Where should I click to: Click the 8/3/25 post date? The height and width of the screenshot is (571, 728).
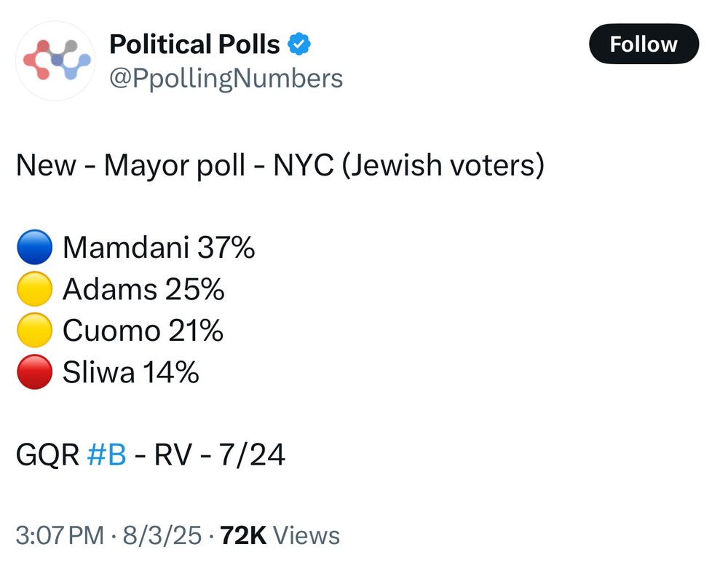162,535
